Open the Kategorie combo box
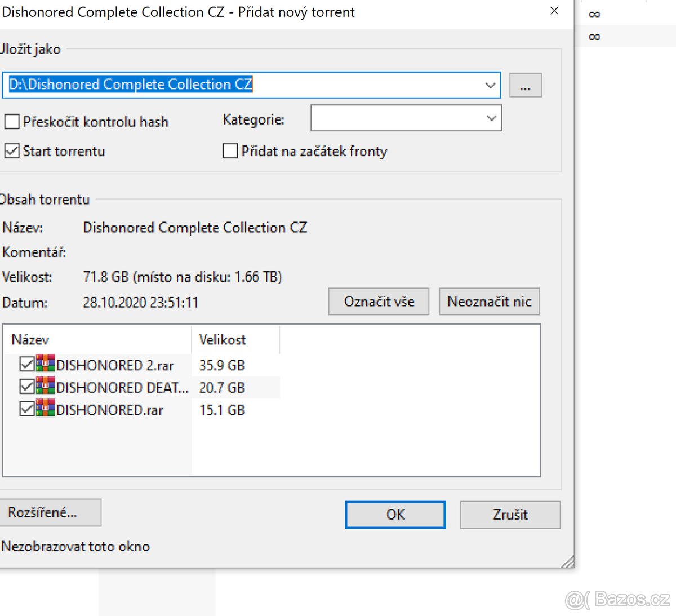This screenshot has height=616, width=676. 406,118
